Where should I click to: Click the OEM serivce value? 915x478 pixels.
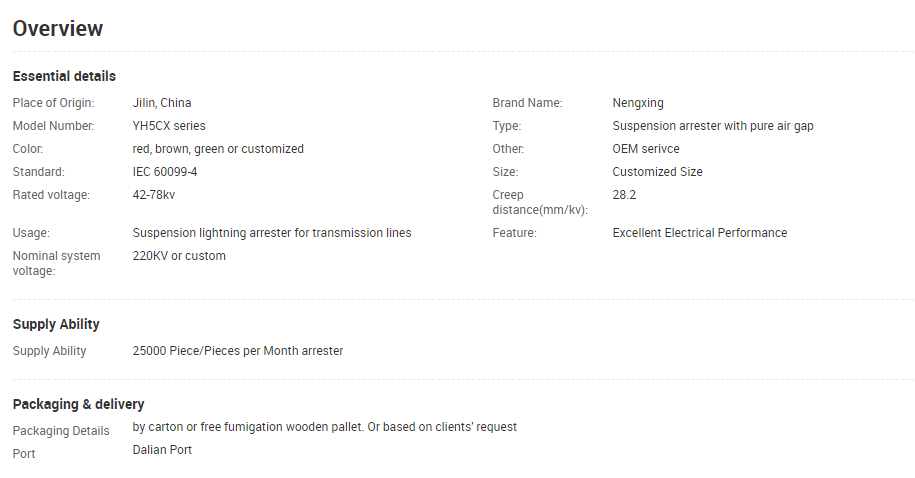[x=645, y=149]
